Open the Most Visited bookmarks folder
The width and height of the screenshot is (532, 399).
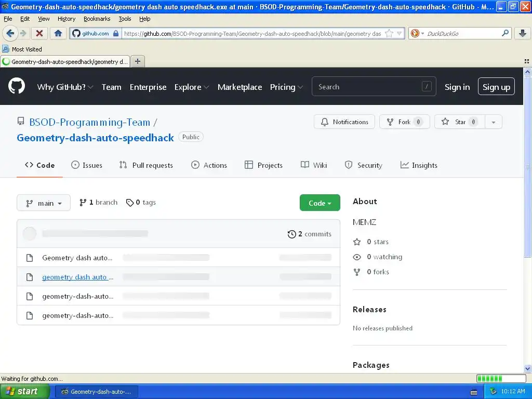click(22, 49)
